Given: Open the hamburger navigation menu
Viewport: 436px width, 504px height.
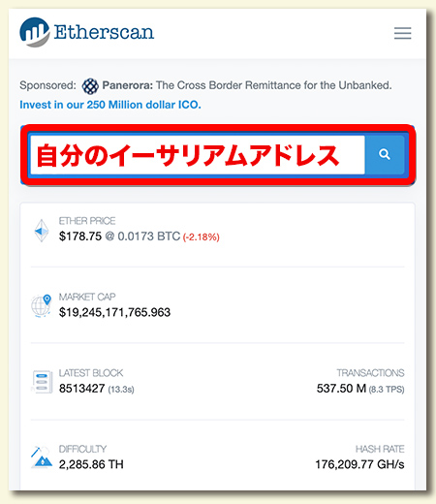Looking at the screenshot, I should click(402, 33).
